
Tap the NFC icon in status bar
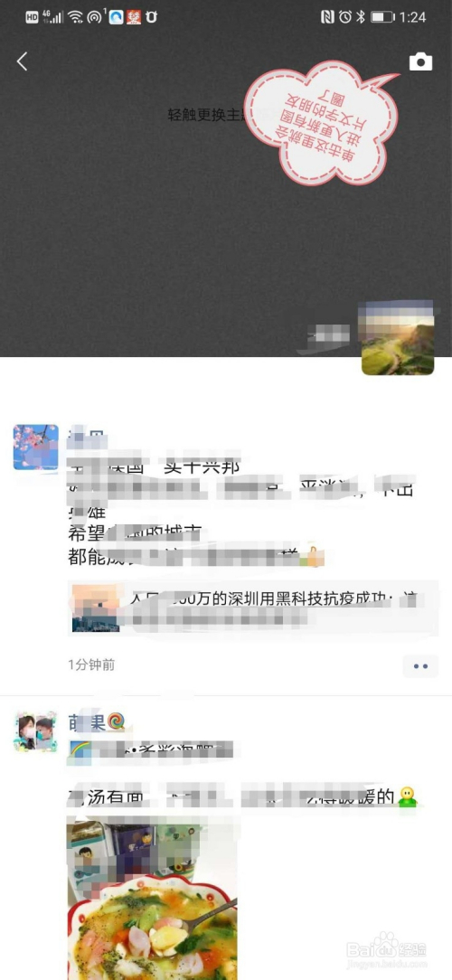(327, 17)
